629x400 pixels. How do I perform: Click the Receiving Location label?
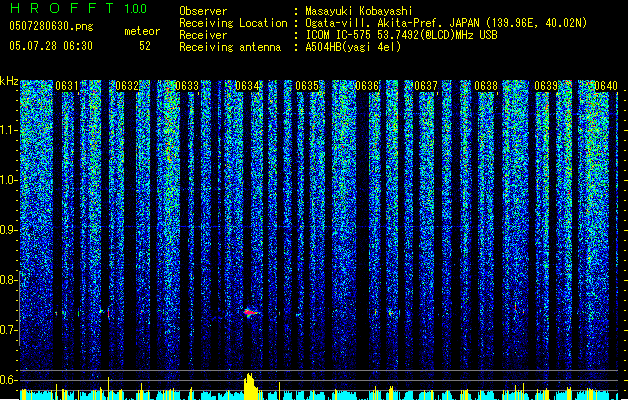233,23
